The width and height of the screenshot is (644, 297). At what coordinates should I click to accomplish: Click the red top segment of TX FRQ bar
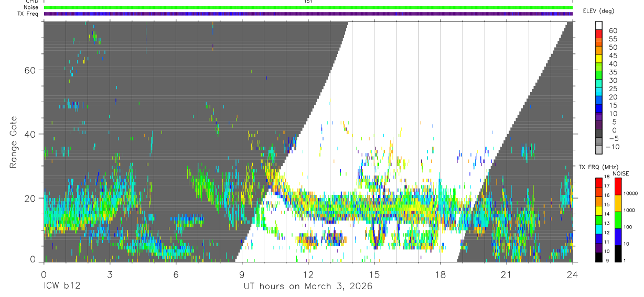(598, 182)
